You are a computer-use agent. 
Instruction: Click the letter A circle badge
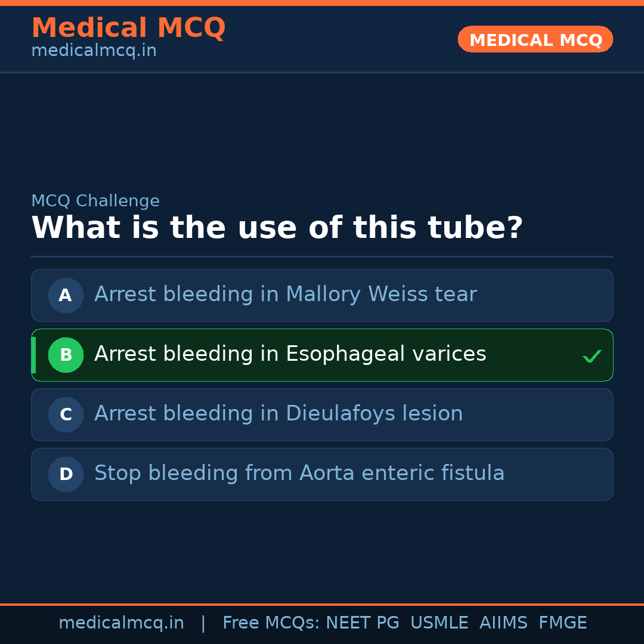click(x=66, y=295)
